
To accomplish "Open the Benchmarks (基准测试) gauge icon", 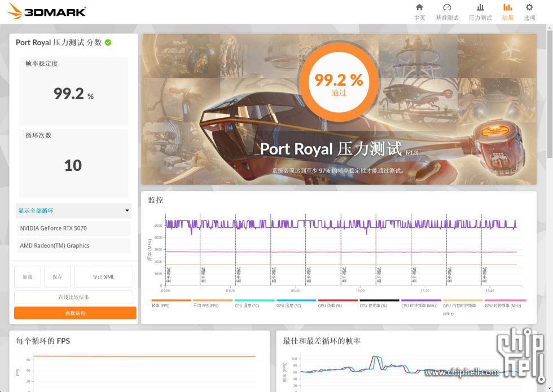I will click(447, 7).
